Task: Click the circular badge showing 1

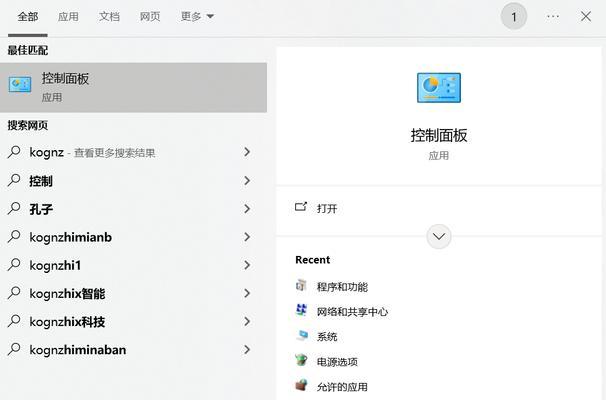Action: pos(514,17)
